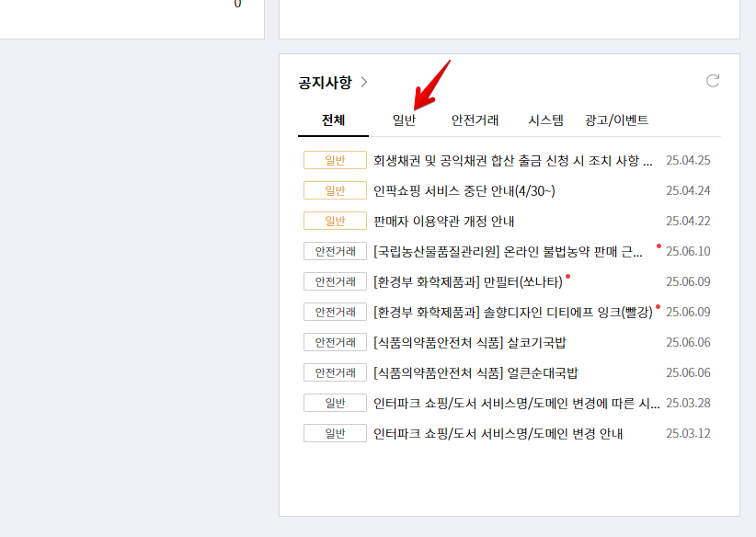Click the 안전거래 badge beside 살코기국밥 notice
This screenshot has width=756, height=537.
335,343
